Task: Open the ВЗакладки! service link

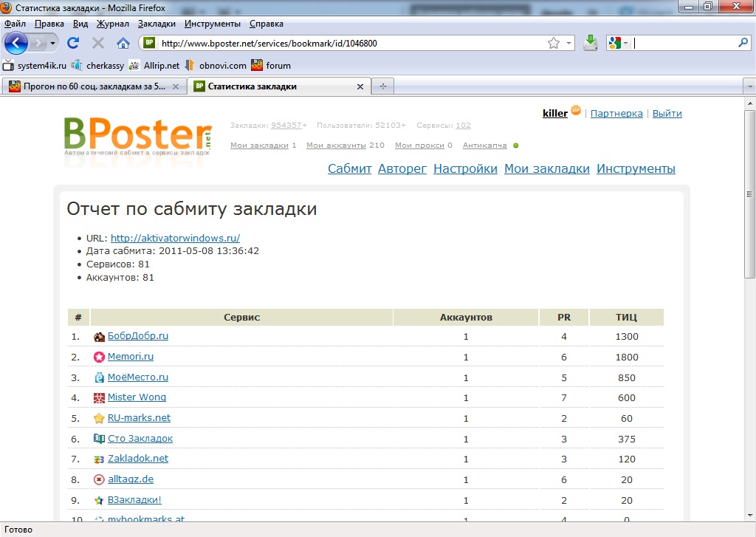Action: [134, 500]
